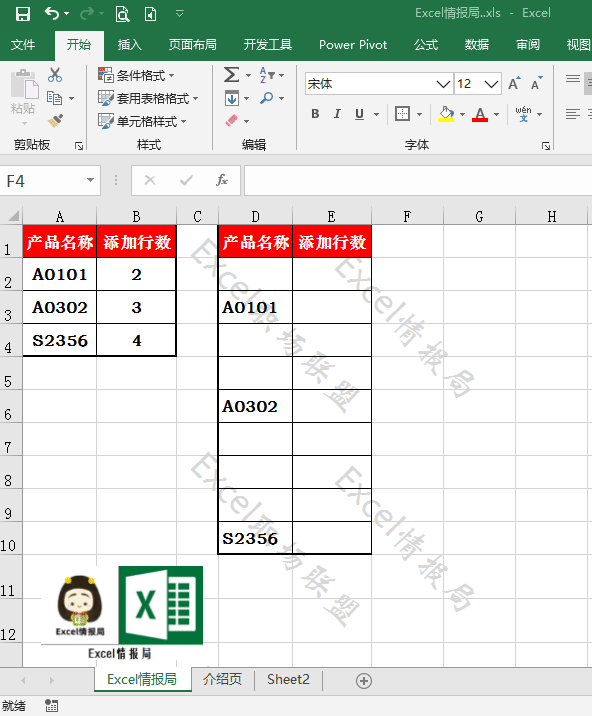Click the formula bar cancel X
This screenshot has width=592, height=716.
[150, 180]
